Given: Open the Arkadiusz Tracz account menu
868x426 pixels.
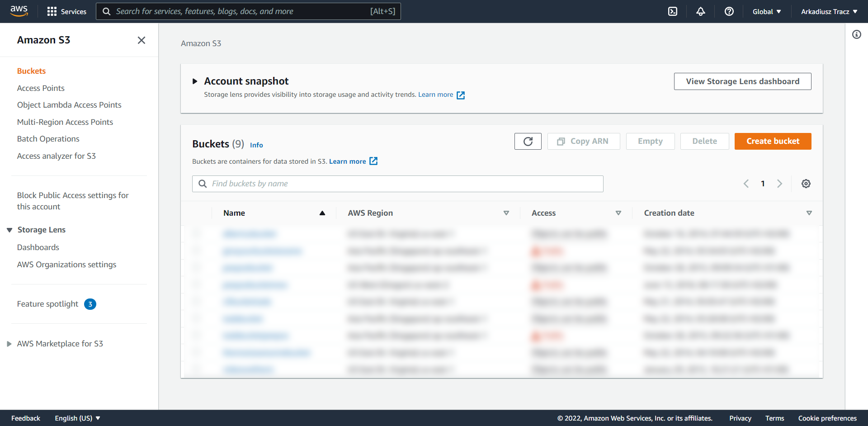Looking at the screenshot, I should point(829,12).
